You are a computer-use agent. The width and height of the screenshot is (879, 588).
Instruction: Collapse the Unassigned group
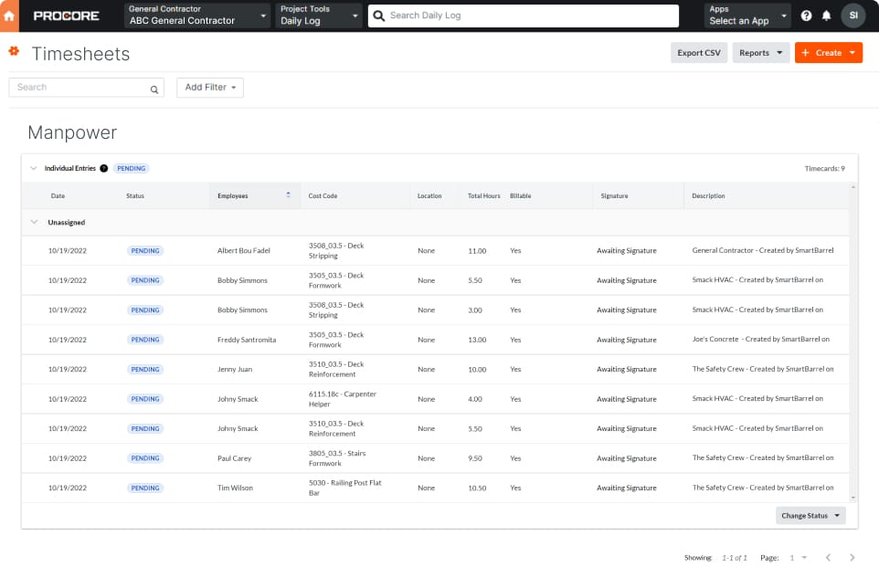(x=34, y=222)
